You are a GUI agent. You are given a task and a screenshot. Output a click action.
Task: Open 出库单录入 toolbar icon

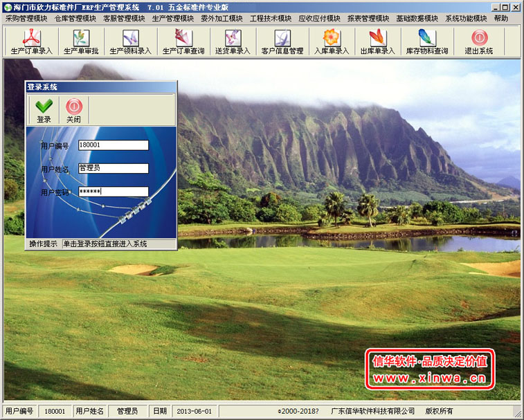point(378,42)
